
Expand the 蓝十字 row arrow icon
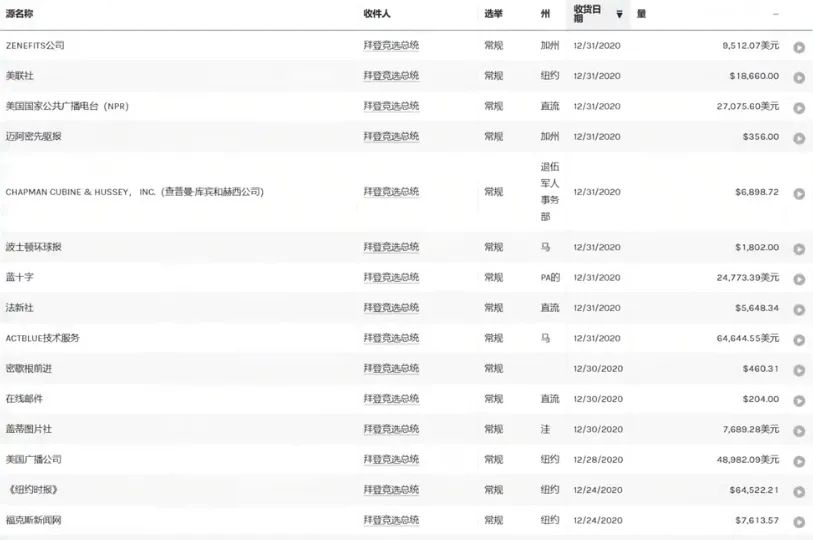pos(799,279)
